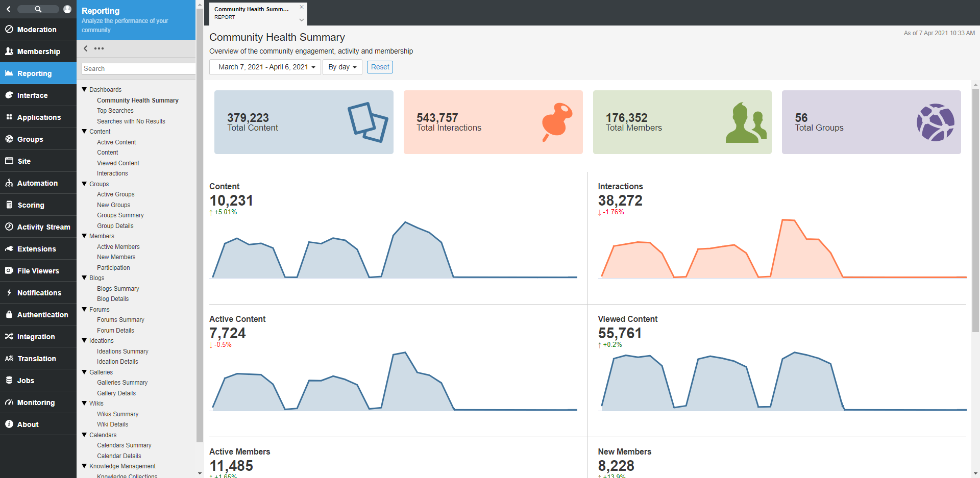Open Forums Summary report

(120, 320)
